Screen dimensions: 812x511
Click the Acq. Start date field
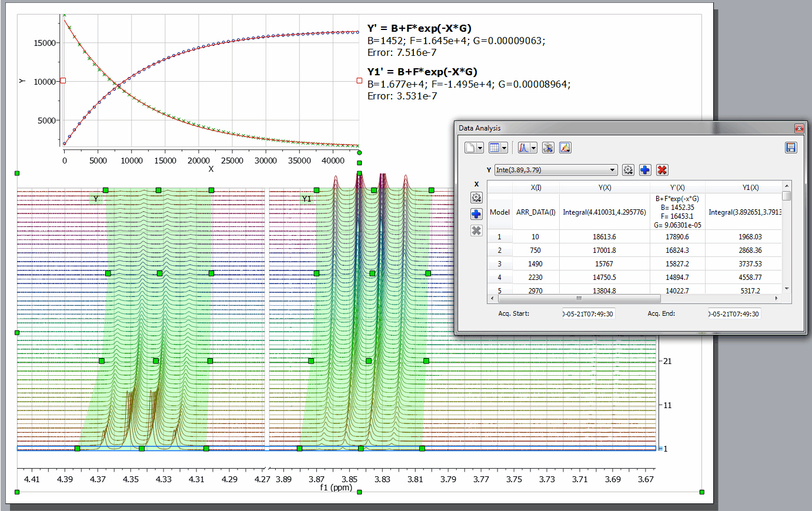(589, 314)
